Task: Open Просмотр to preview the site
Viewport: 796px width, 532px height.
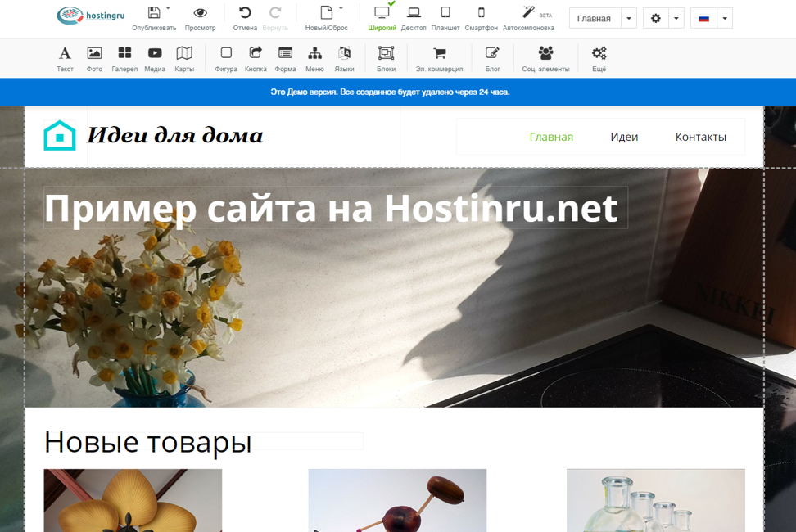Action: tap(200, 16)
